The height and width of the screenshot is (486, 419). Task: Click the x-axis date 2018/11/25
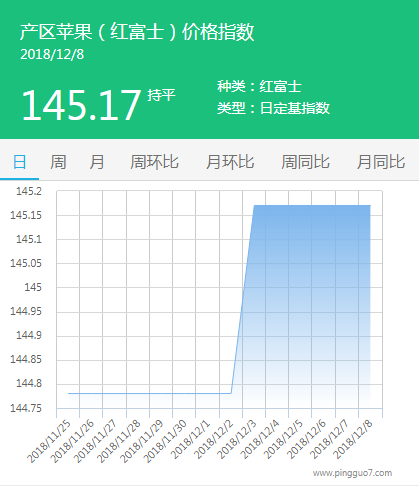coord(49,442)
